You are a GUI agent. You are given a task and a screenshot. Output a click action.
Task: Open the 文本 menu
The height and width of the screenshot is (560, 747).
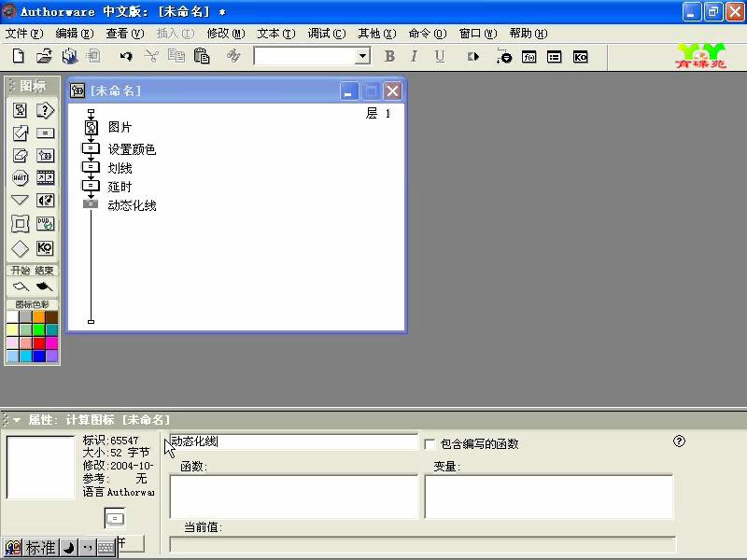[276, 34]
